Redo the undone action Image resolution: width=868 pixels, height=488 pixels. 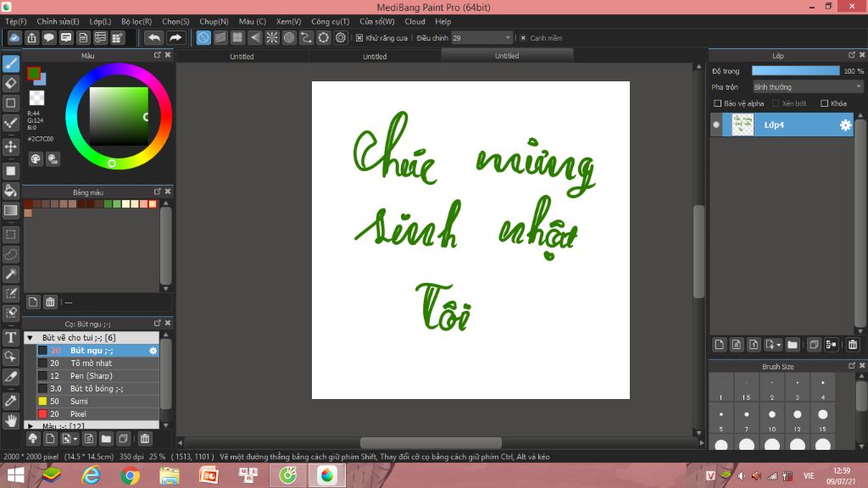point(175,37)
